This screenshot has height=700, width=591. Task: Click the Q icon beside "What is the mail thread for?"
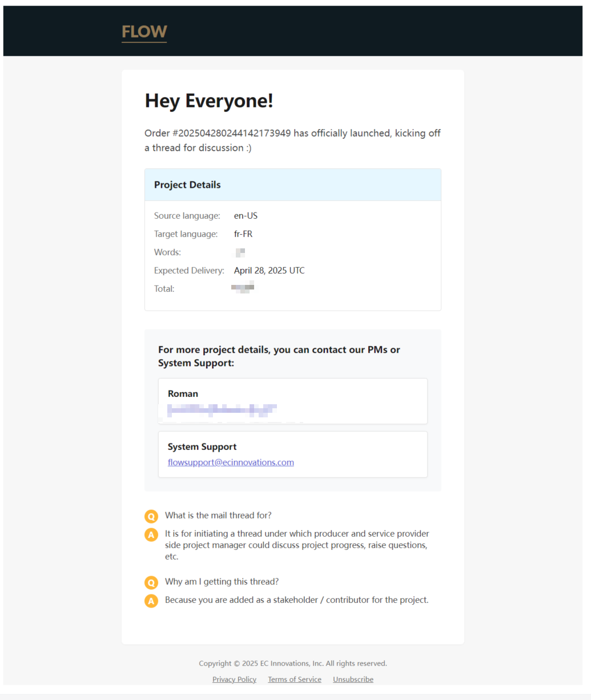click(151, 517)
